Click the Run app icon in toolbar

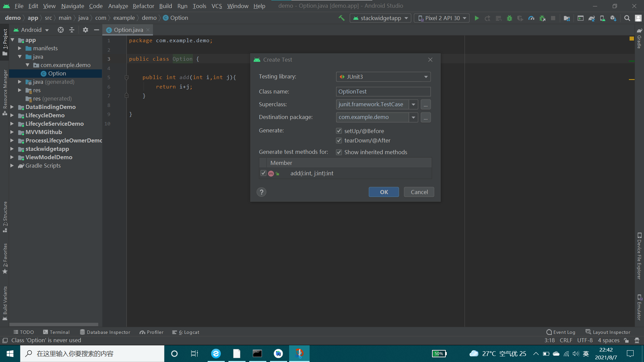click(x=477, y=18)
